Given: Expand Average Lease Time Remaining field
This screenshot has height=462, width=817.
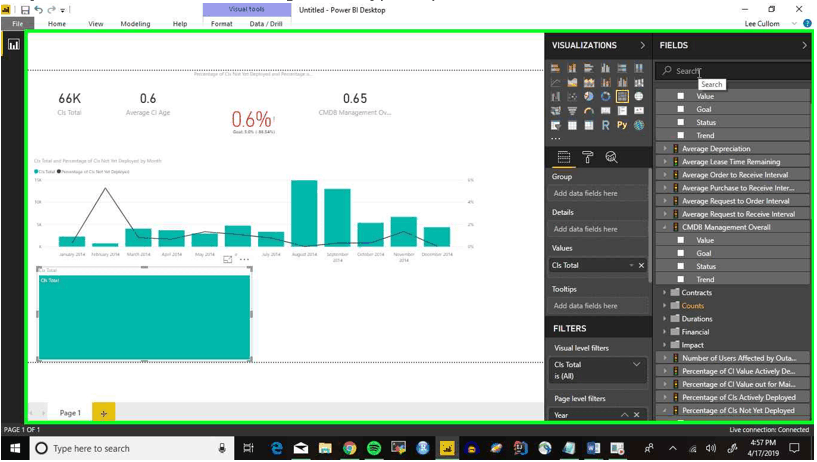Looking at the screenshot, I should point(665,161).
